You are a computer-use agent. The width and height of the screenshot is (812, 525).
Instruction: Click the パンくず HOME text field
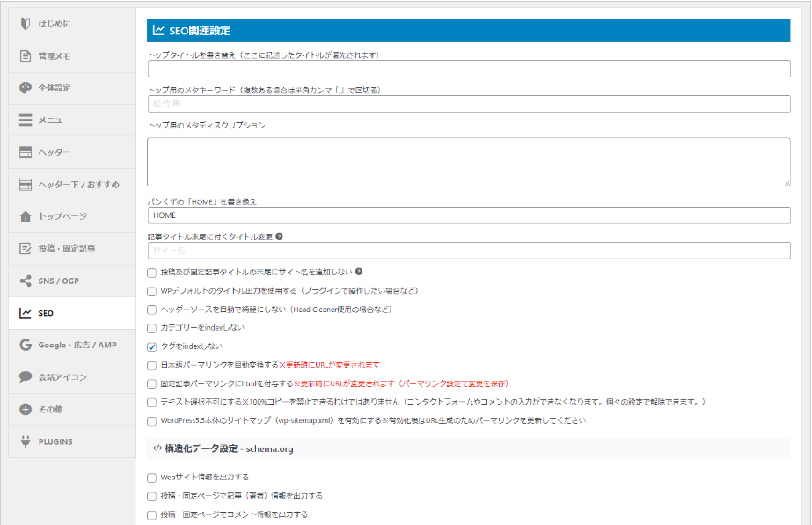coord(469,215)
